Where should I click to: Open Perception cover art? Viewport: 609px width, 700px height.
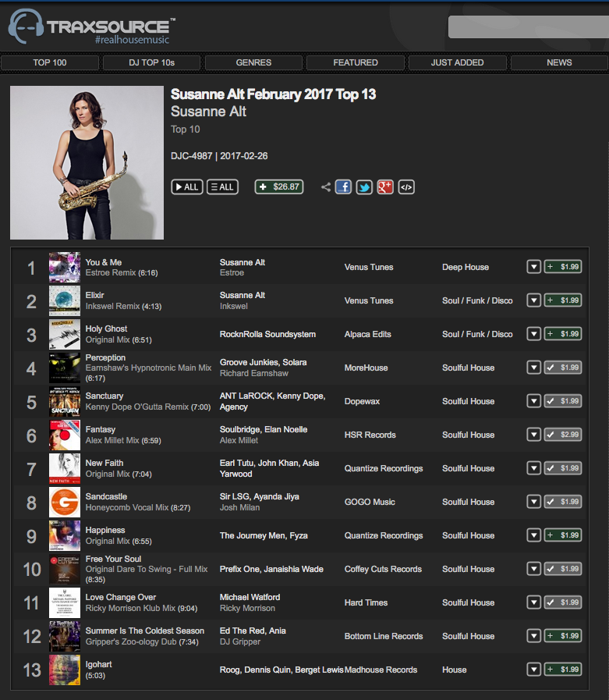[x=65, y=368]
